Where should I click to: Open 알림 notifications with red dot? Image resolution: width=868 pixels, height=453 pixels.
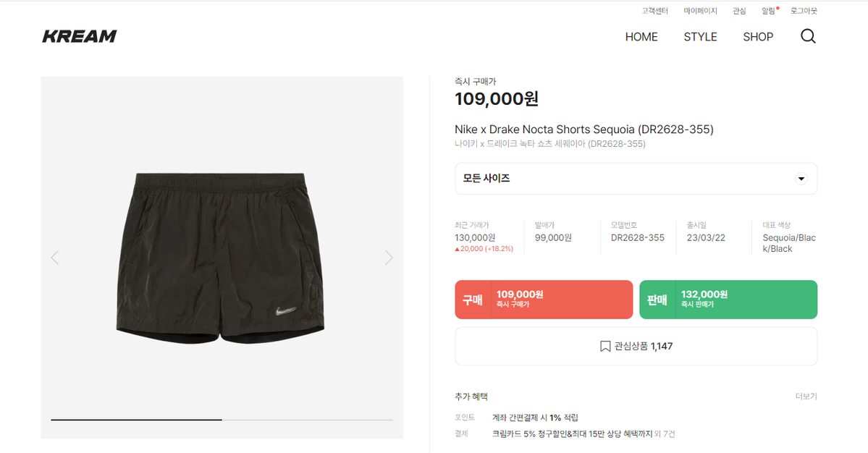(770, 11)
